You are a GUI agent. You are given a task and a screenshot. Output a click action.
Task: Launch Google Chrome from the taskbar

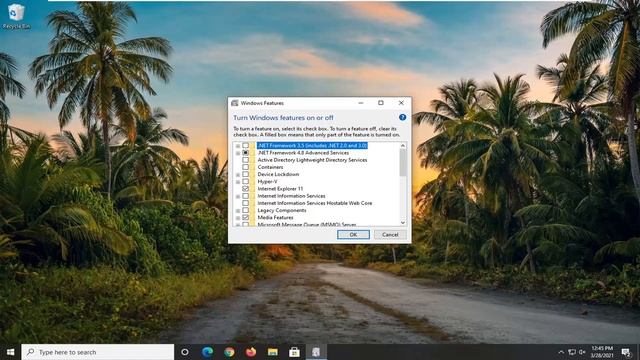point(229,352)
